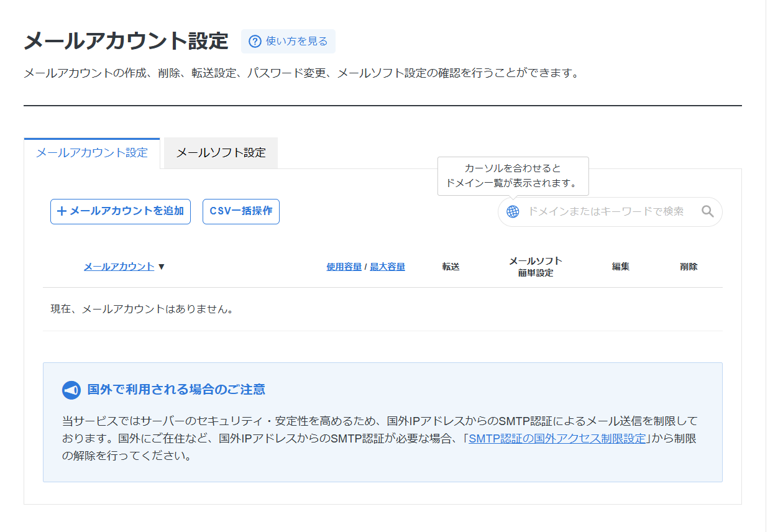Viewport: 783px width, 532px height.
Task: Open CSV一括操作 button
Action: tap(241, 211)
